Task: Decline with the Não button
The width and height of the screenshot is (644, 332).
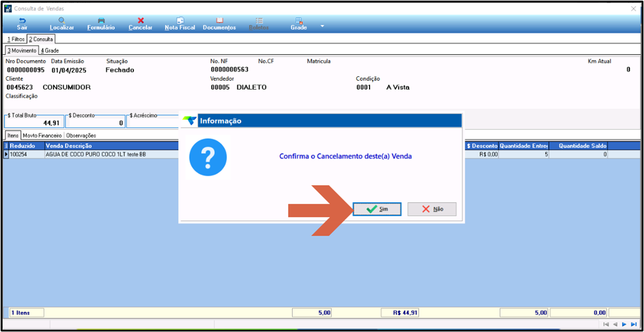Action: 432,209
